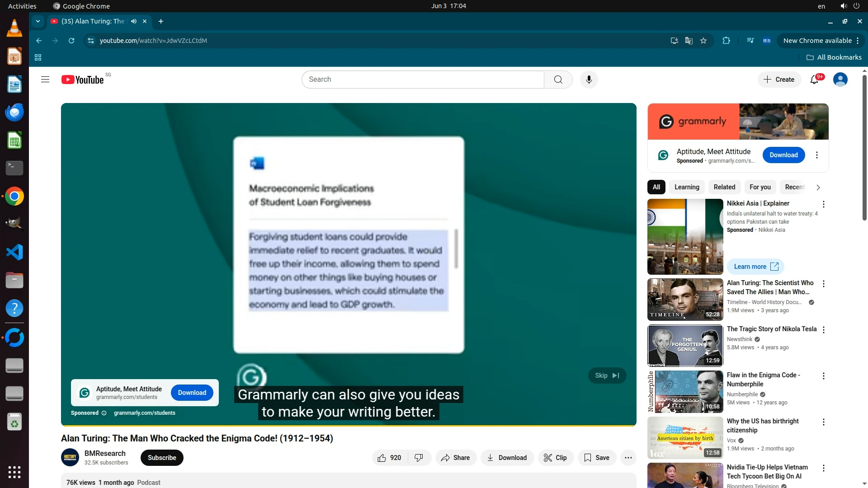Viewport: 868px width, 488px height.
Task: Subscribe to the BMResearch channel
Action: click(162, 458)
